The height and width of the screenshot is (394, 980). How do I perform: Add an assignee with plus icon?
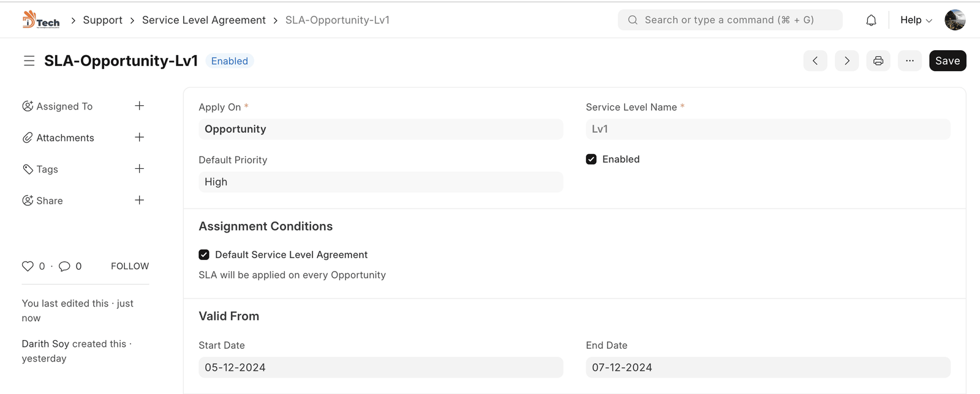pyautogui.click(x=140, y=106)
